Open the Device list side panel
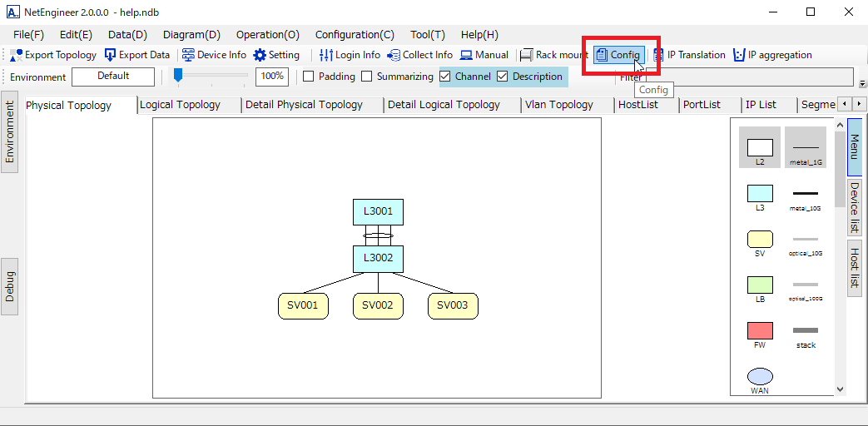 tap(854, 208)
